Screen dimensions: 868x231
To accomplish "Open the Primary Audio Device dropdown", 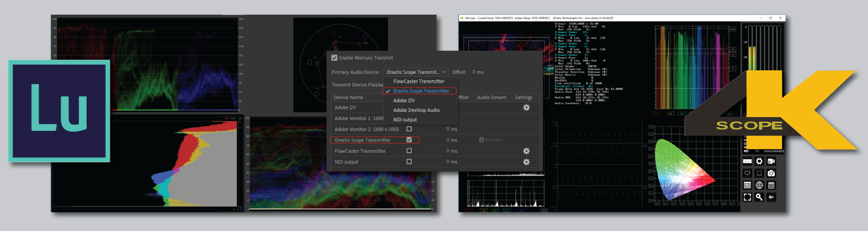I will pos(416,72).
